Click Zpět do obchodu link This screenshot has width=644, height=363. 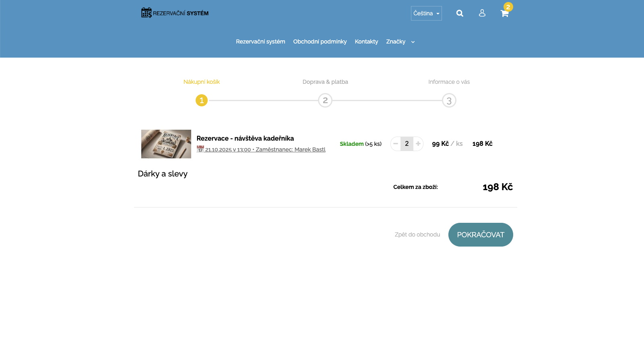417,234
